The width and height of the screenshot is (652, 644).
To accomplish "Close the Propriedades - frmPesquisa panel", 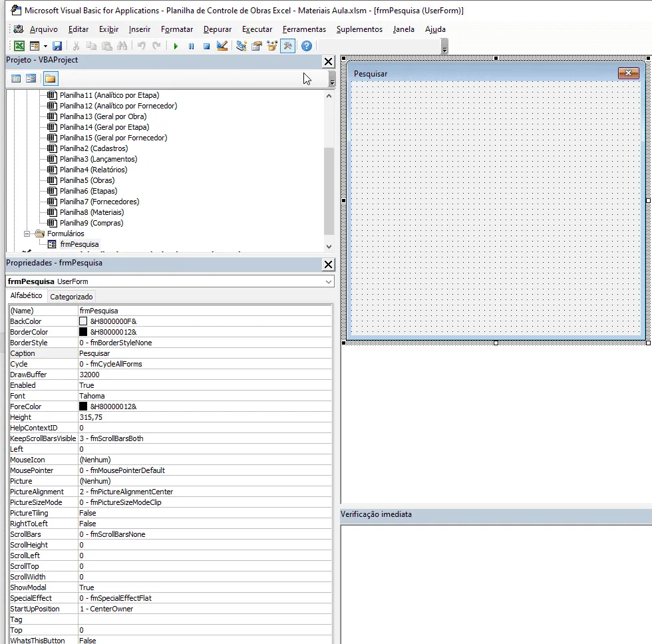I will (329, 264).
